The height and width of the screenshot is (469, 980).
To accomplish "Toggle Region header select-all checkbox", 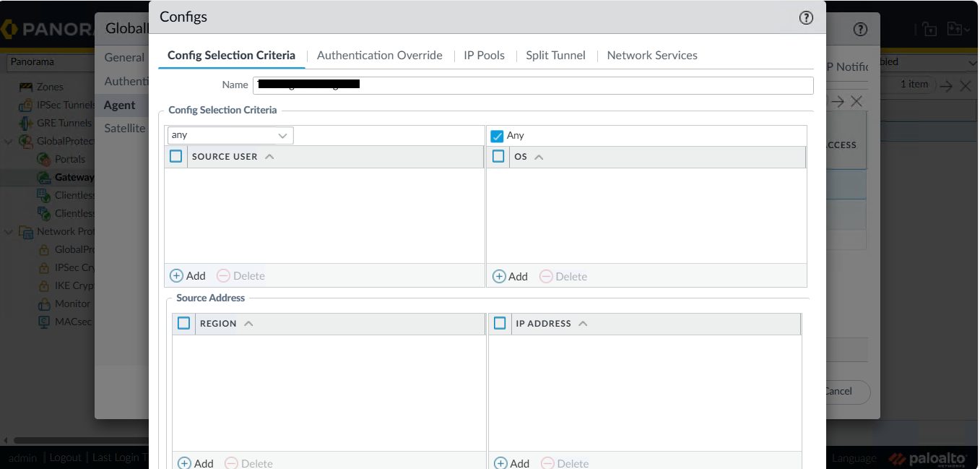I will [x=184, y=323].
